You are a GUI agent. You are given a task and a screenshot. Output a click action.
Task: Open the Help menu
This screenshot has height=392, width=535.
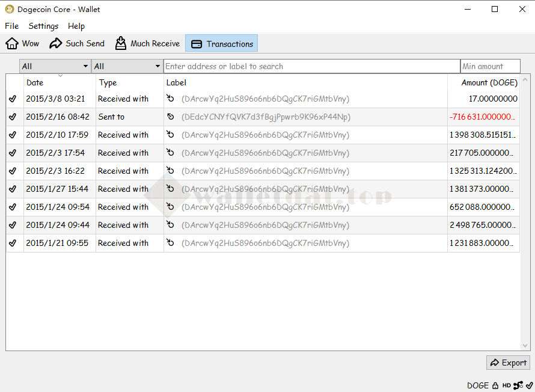[x=76, y=26]
